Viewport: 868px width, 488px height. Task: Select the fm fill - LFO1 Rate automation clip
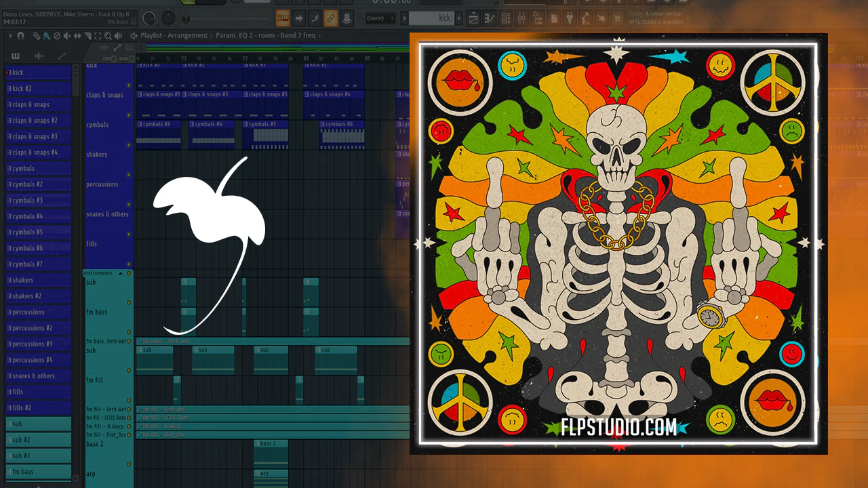(273, 418)
